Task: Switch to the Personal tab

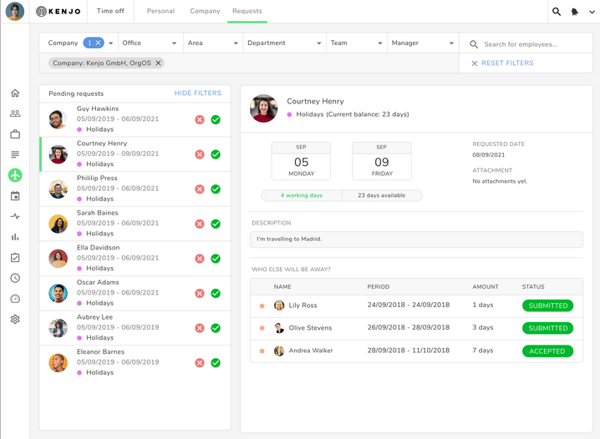Action: point(161,11)
